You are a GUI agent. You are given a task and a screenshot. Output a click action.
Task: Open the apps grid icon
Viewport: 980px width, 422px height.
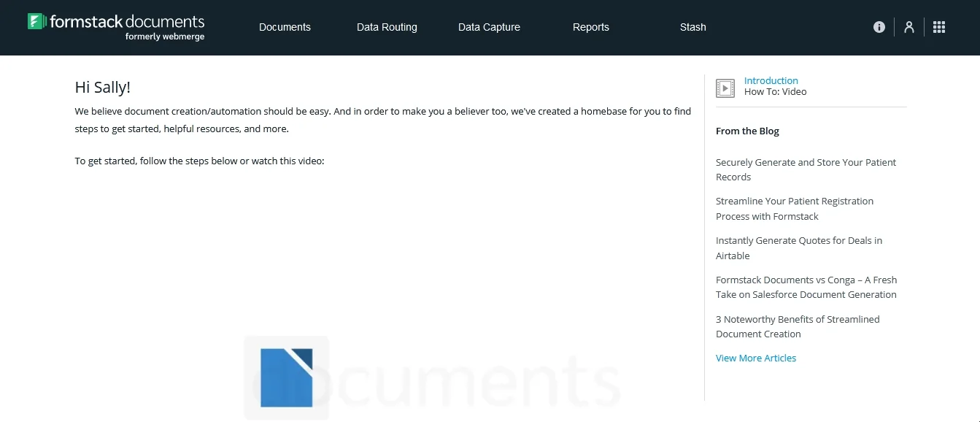(x=939, y=27)
